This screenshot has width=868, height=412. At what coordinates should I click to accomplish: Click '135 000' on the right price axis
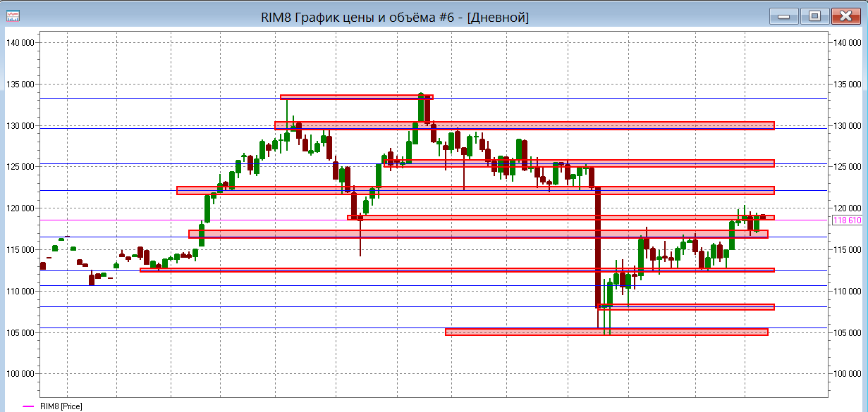(x=848, y=85)
